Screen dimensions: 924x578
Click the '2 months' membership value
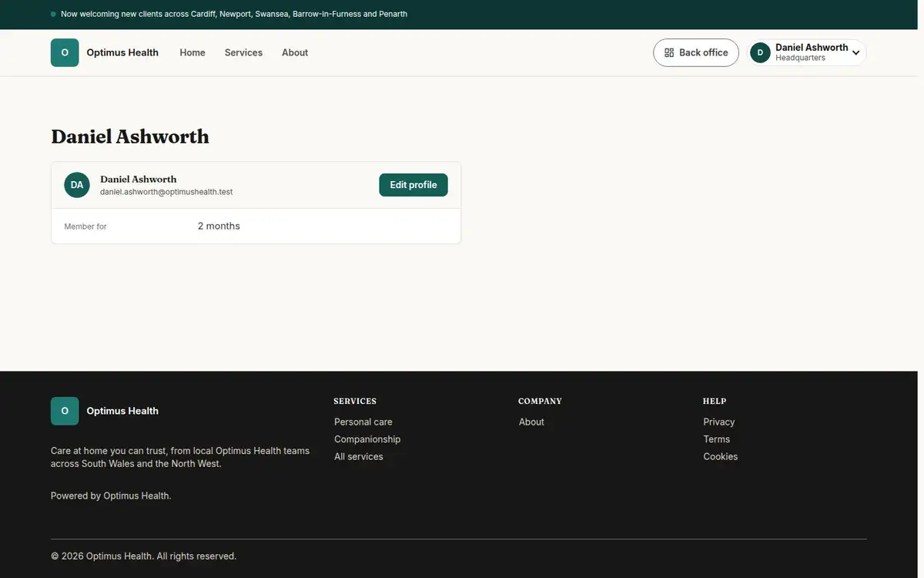(219, 226)
